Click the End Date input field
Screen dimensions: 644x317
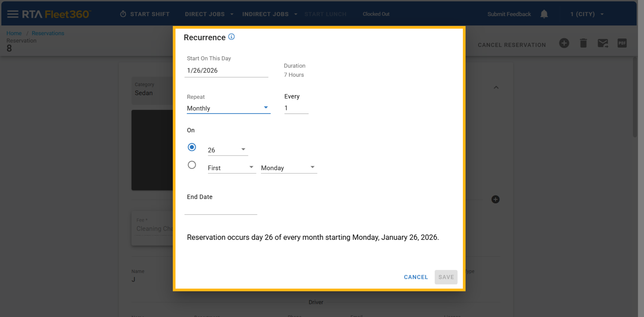click(221, 209)
